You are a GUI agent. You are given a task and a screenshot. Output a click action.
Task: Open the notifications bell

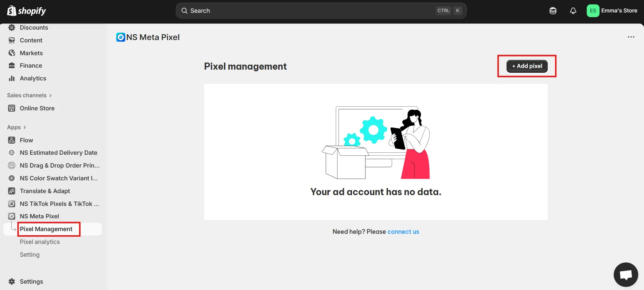573,11
